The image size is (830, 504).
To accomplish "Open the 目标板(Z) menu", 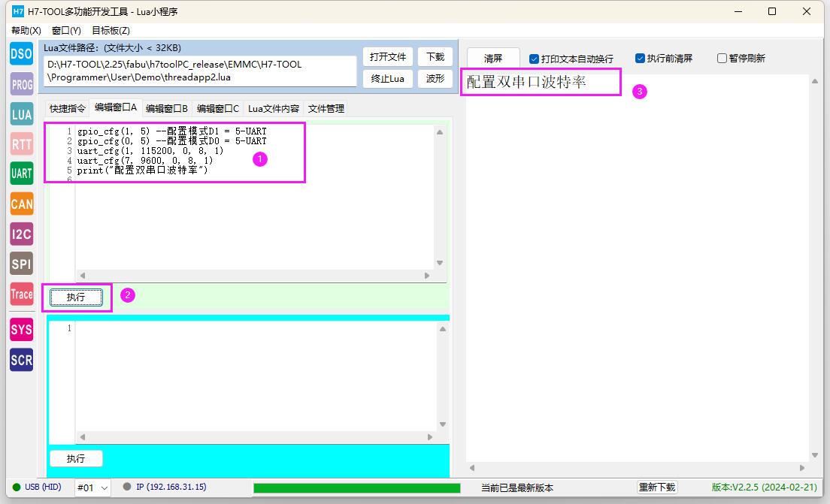I will 111,31.
